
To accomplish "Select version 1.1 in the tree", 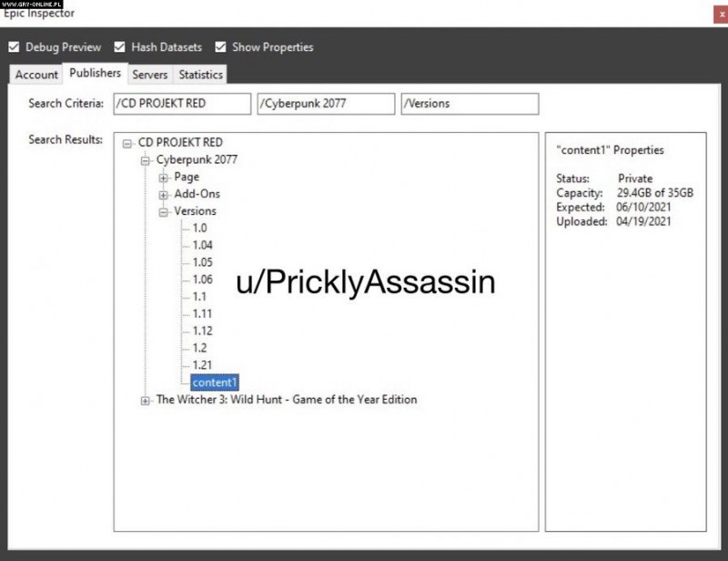I will point(199,297).
